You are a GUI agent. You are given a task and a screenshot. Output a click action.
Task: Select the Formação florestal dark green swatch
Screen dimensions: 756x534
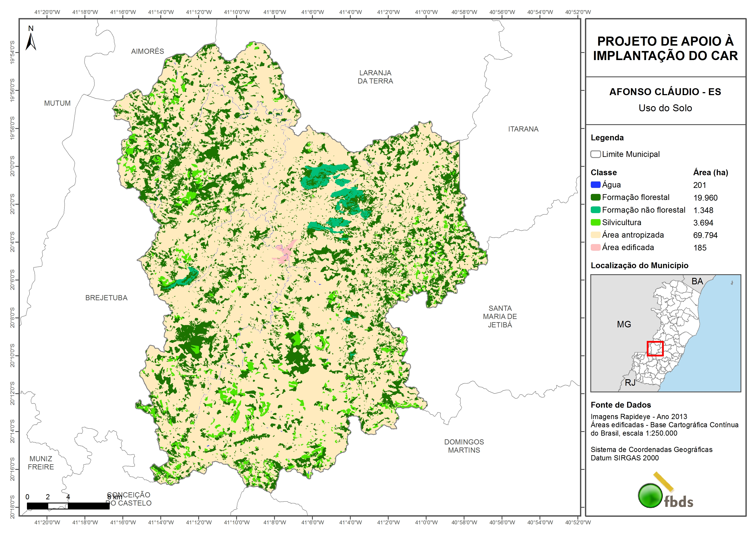pos(595,197)
